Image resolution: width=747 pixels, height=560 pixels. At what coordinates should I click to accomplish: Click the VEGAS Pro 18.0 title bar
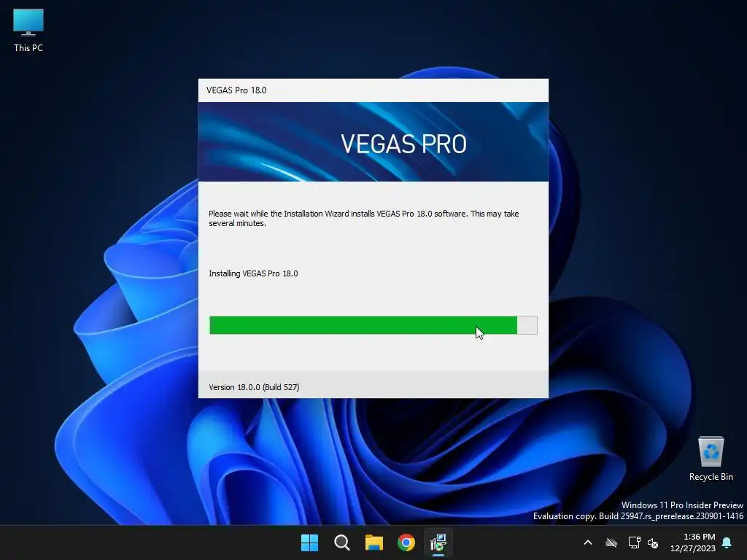pyautogui.click(x=373, y=90)
